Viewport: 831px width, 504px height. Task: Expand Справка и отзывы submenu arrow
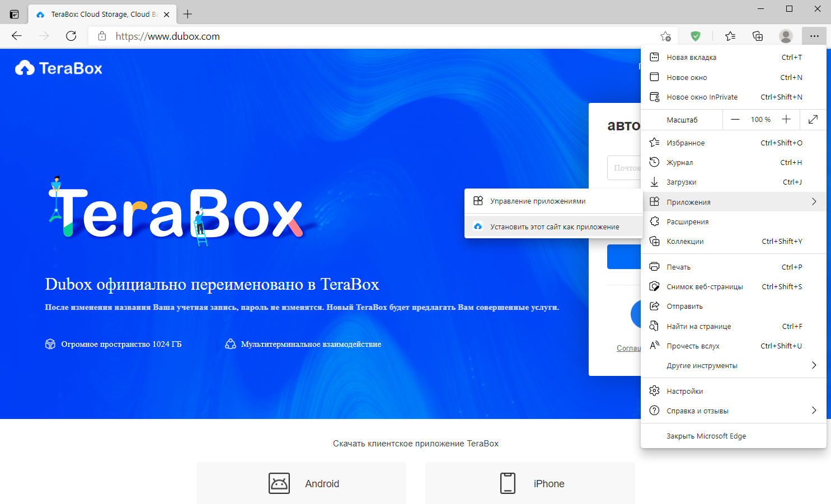pyautogui.click(x=814, y=411)
